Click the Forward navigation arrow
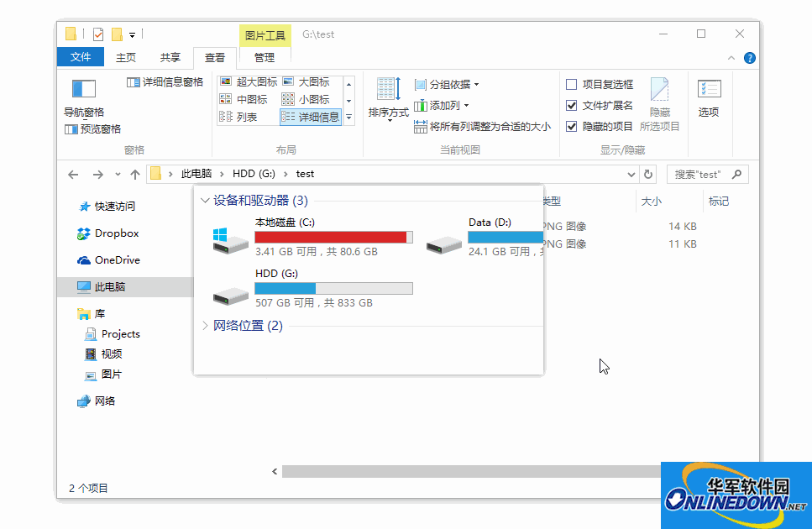 click(98, 175)
